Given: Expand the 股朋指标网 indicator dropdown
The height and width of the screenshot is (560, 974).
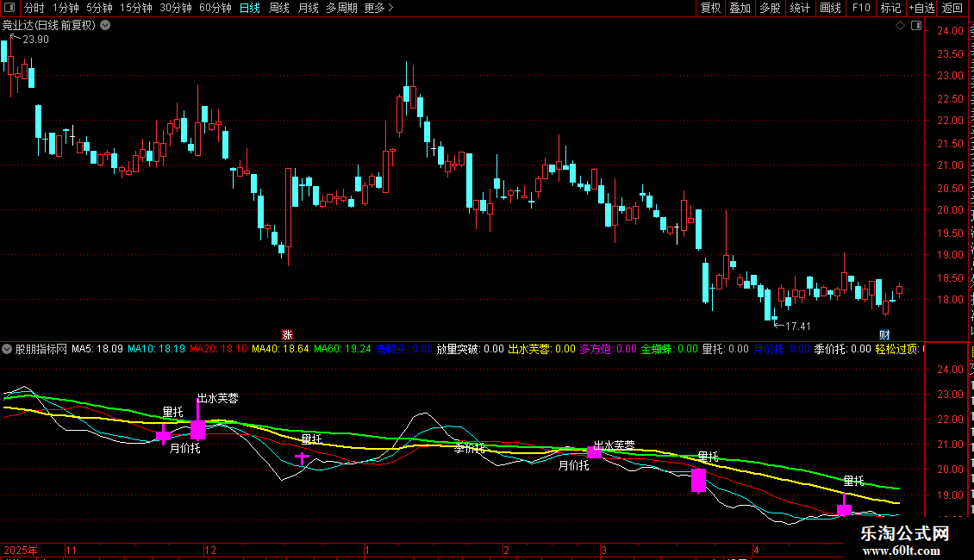Looking at the screenshot, I should coord(7,350).
